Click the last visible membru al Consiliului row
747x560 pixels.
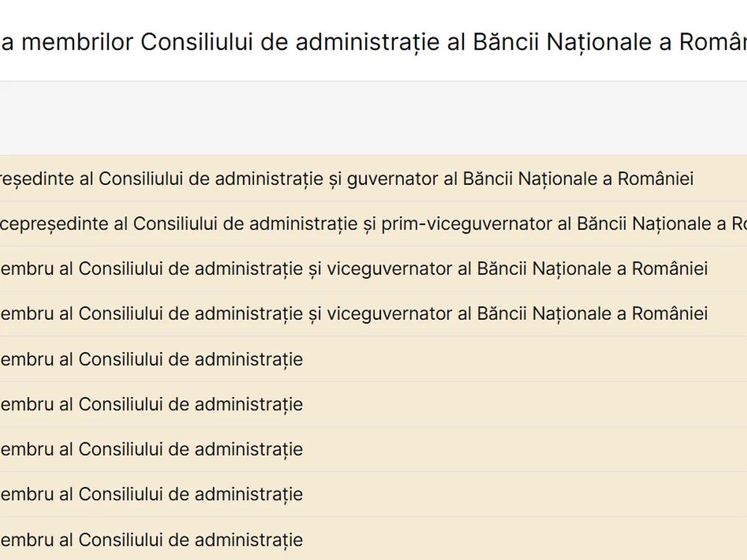pos(151,539)
